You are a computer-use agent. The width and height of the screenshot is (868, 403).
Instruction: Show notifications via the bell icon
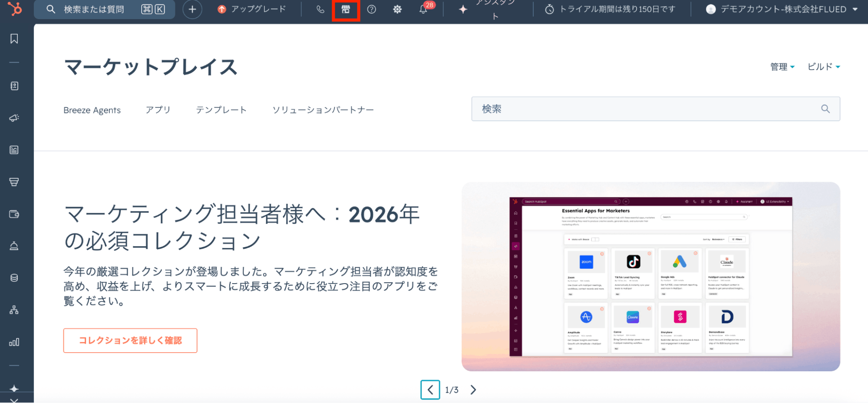click(423, 9)
